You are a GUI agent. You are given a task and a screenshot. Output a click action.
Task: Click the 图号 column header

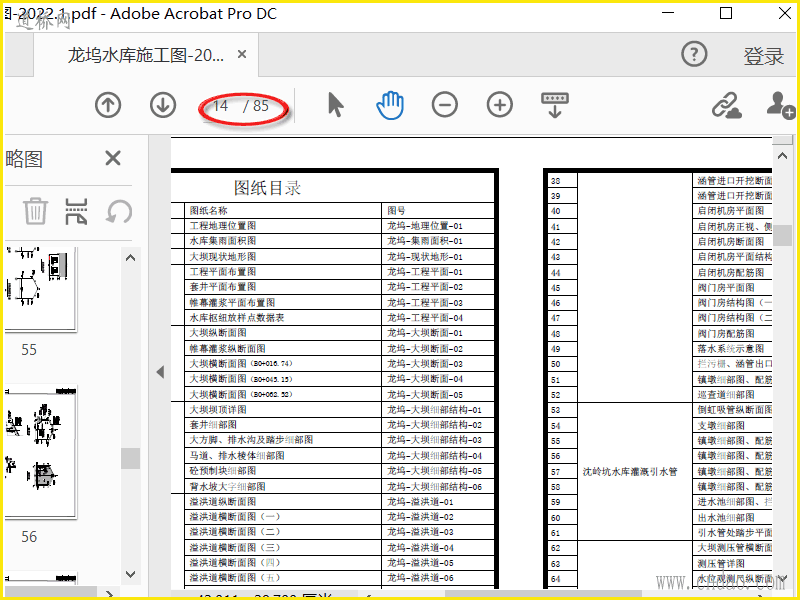pyautogui.click(x=396, y=211)
